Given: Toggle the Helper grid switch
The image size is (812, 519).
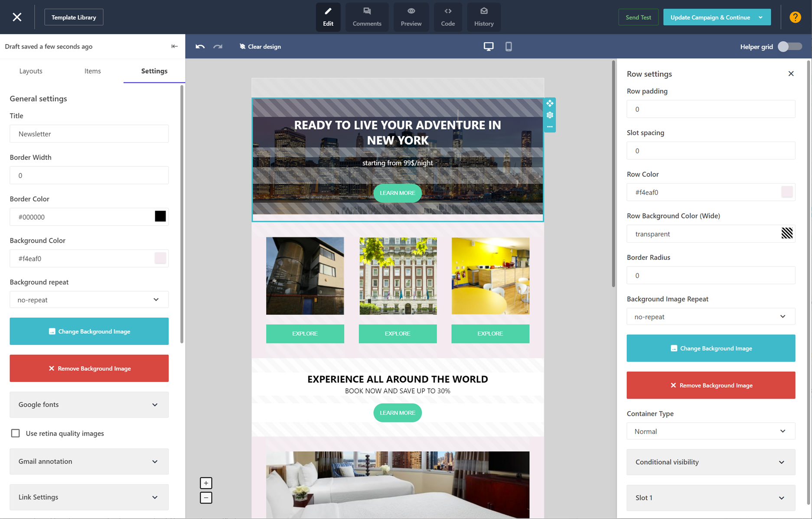Looking at the screenshot, I should (x=789, y=46).
